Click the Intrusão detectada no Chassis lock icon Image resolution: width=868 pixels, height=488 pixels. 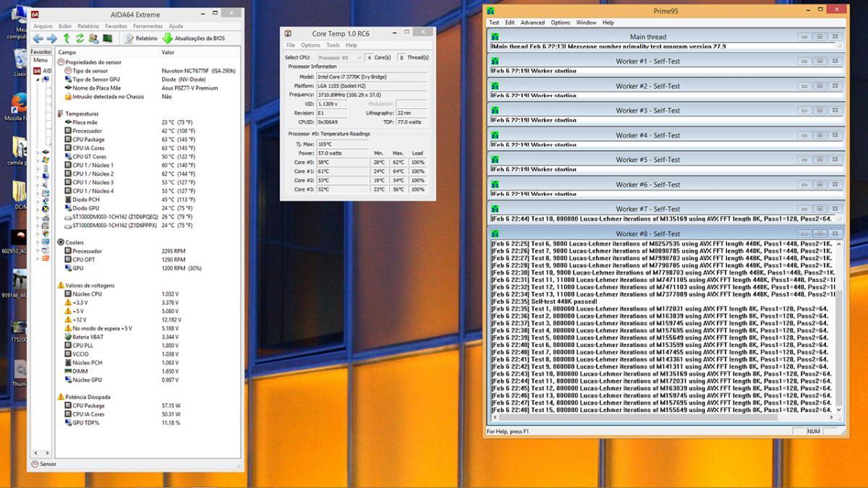click(68, 96)
